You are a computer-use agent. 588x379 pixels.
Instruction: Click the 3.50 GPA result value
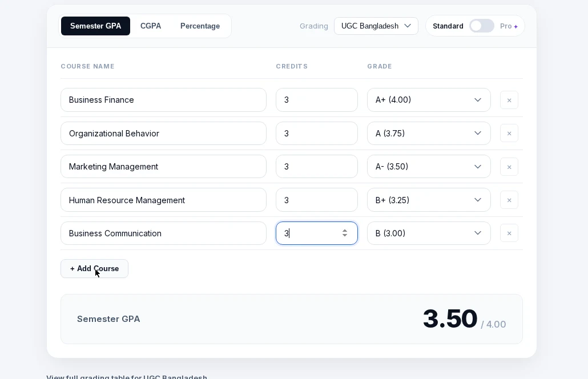tap(450, 319)
